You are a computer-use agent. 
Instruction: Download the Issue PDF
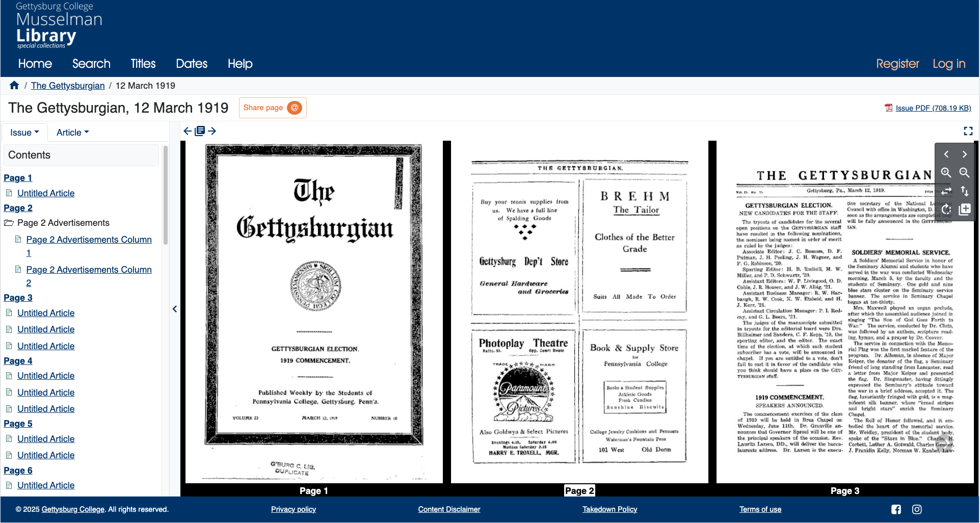pyautogui.click(x=933, y=108)
